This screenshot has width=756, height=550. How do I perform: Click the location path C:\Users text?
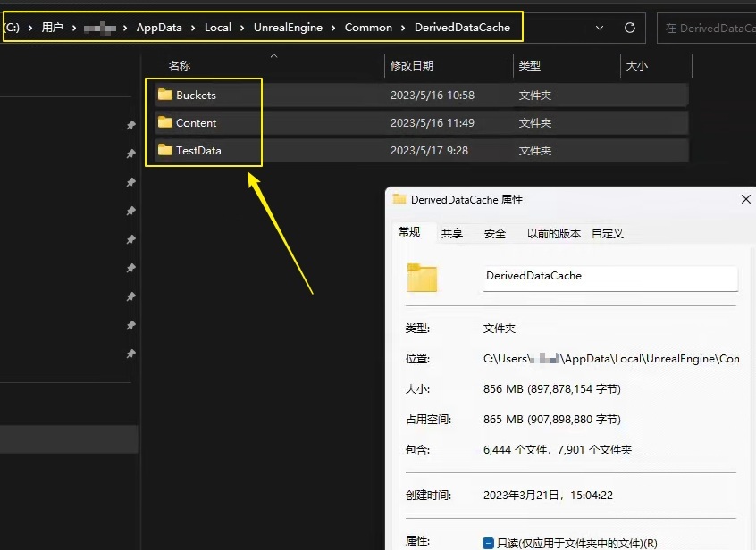click(x=611, y=359)
